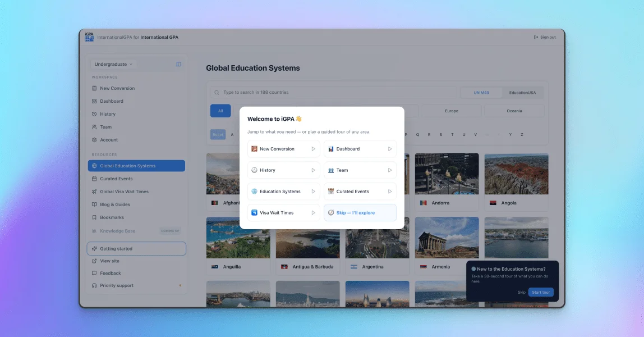The width and height of the screenshot is (644, 337).
Task: Skip the Education Systems tour popup
Action: [x=522, y=292]
